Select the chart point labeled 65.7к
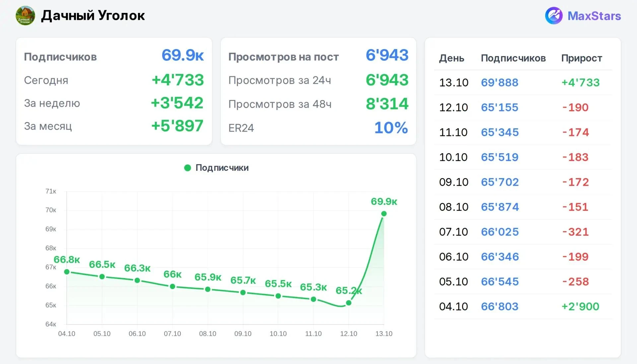The width and height of the screenshot is (637, 364). pyautogui.click(x=243, y=293)
